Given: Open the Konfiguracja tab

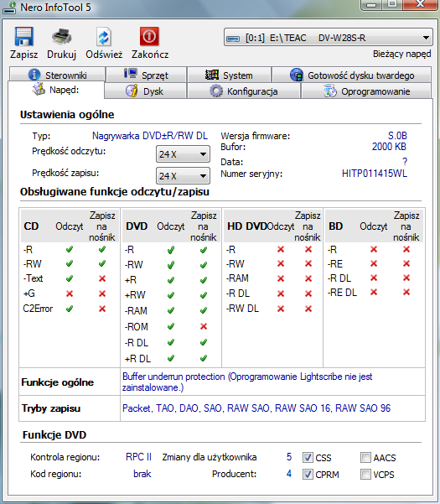Looking at the screenshot, I should coord(244,91).
